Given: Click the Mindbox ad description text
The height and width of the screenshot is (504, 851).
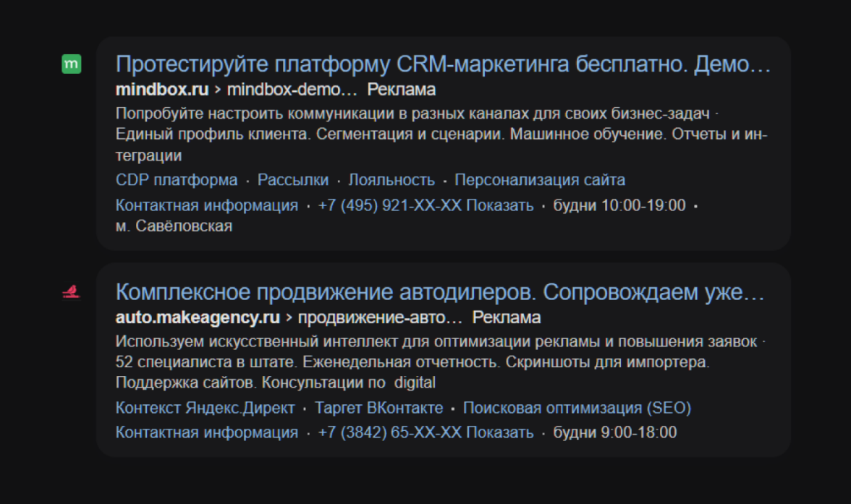Looking at the screenshot, I should 441,134.
